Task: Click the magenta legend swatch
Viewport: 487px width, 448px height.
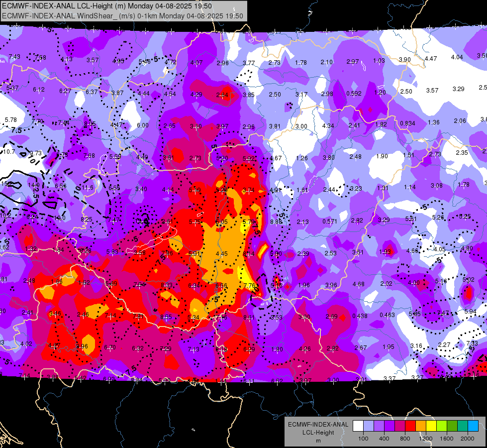Action: coord(400,426)
